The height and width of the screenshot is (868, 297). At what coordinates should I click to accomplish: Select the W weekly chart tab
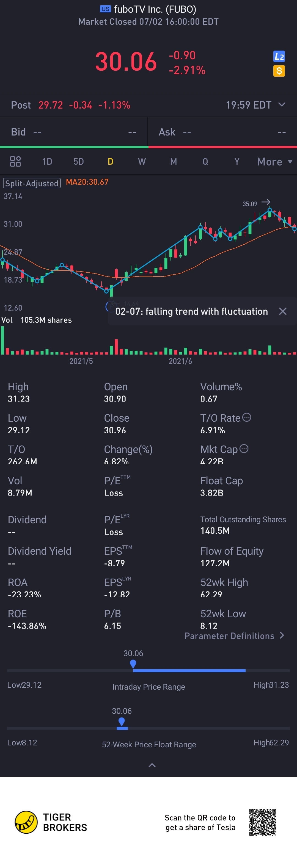coord(142,162)
